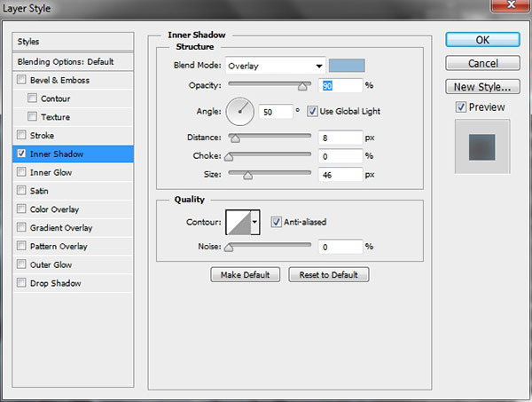Click the Distance slider handle
The width and height of the screenshot is (532, 402).
235,138
